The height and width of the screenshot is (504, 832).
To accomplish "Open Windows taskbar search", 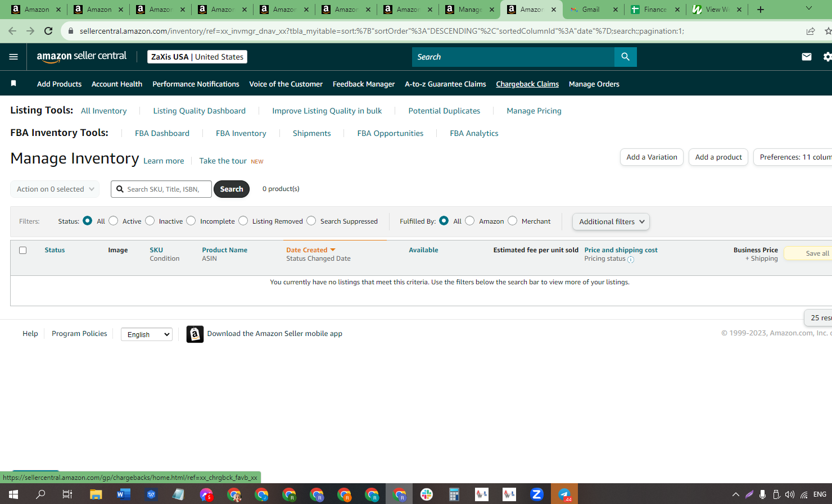I will 40,494.
